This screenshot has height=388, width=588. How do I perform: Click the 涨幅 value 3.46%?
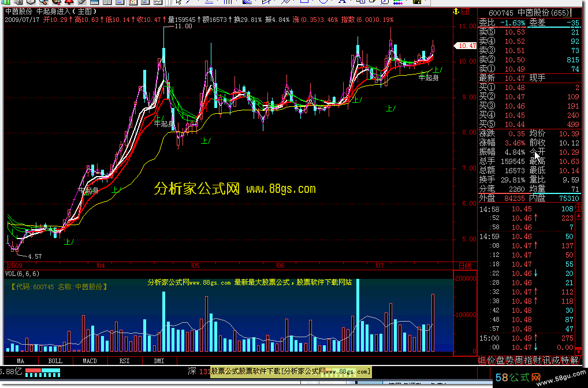(515, 143)
